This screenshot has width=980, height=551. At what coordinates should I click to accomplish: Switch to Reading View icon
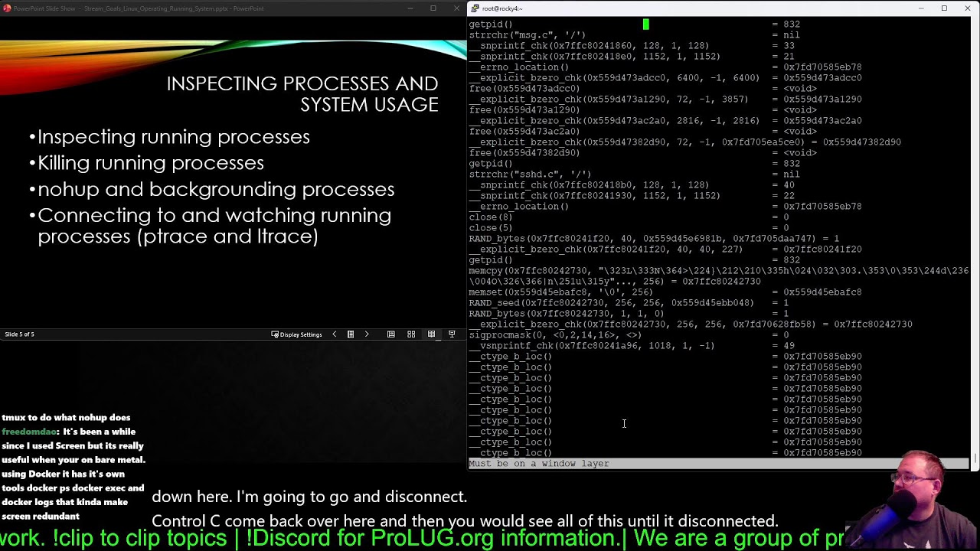tap(431, 334)
